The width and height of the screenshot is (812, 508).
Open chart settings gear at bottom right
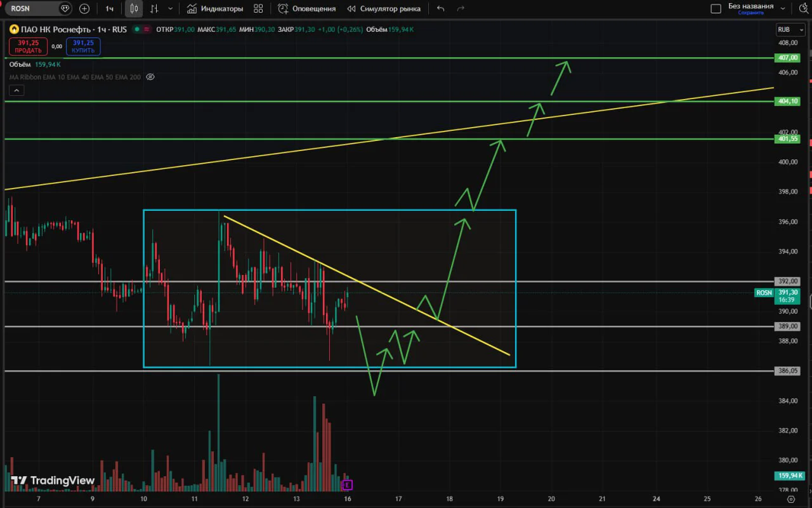(x=790, y=500)
